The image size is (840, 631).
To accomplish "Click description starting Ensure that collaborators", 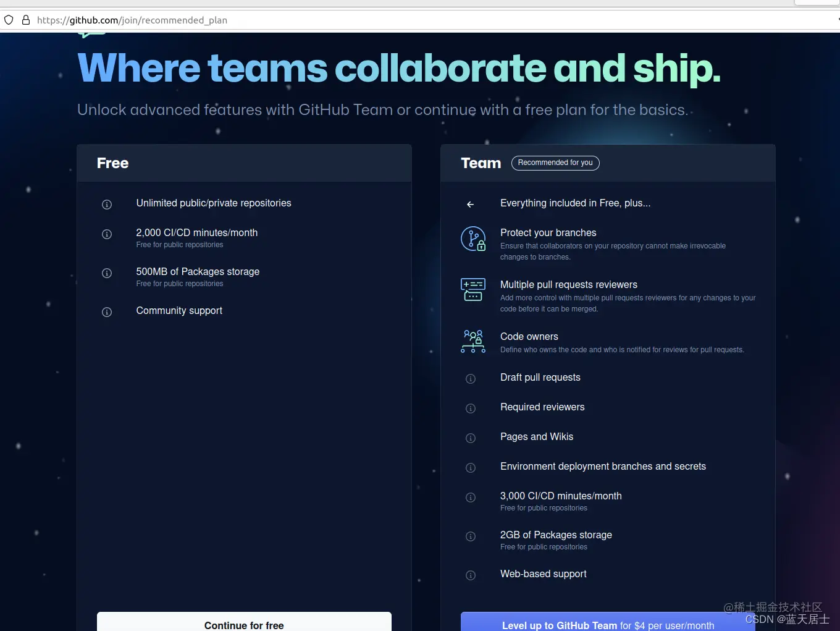I will click(x=613, y=252).
